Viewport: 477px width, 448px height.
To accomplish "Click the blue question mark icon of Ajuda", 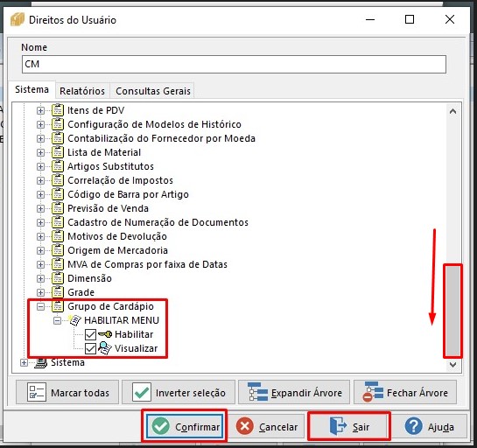I will 413,426.
